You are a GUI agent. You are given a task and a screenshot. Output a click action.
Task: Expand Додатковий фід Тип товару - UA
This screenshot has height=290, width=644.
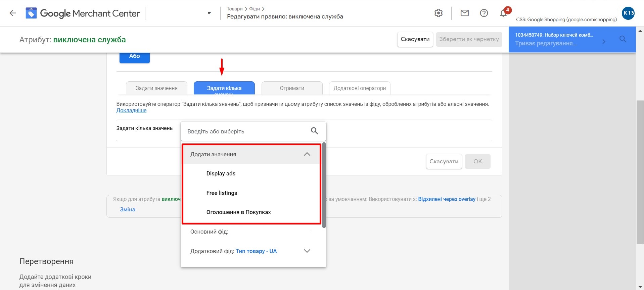click(307, 251)
